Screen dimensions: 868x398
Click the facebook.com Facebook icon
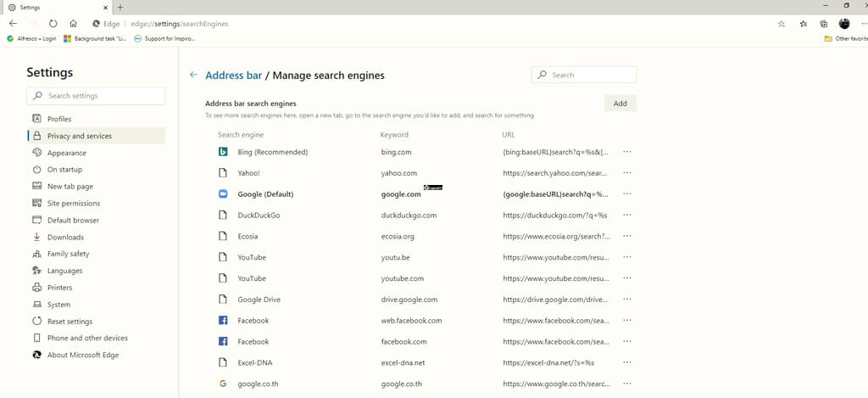pyautogui.click(x=223, y=341)
